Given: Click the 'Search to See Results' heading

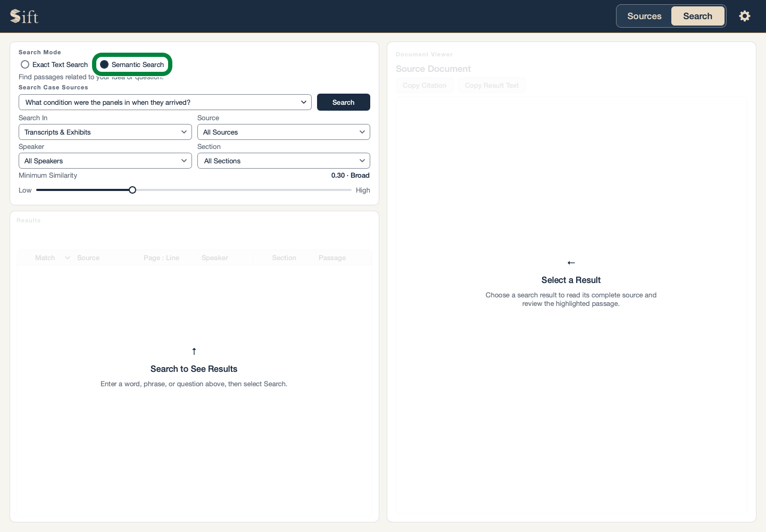Looking at the screenshot, I should coord(194,369).
